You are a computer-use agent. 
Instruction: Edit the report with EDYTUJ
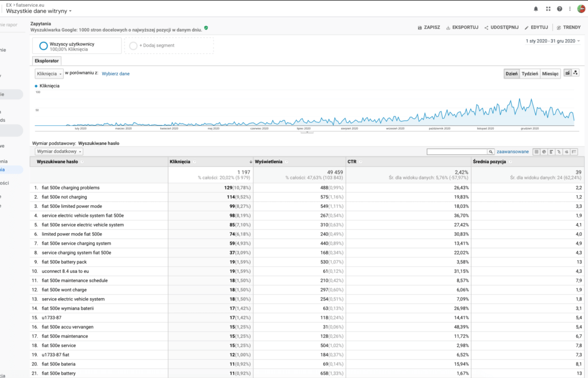[x=536, y=28]
